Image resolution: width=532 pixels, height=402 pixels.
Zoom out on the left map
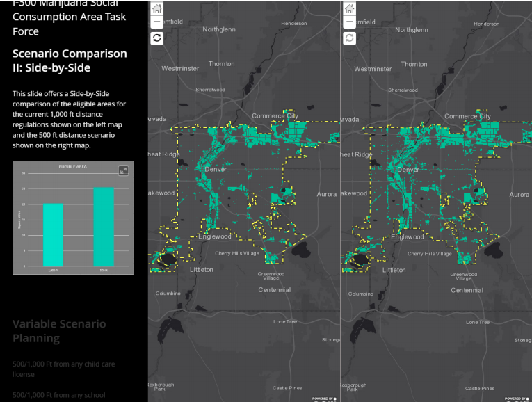(156, 22)
